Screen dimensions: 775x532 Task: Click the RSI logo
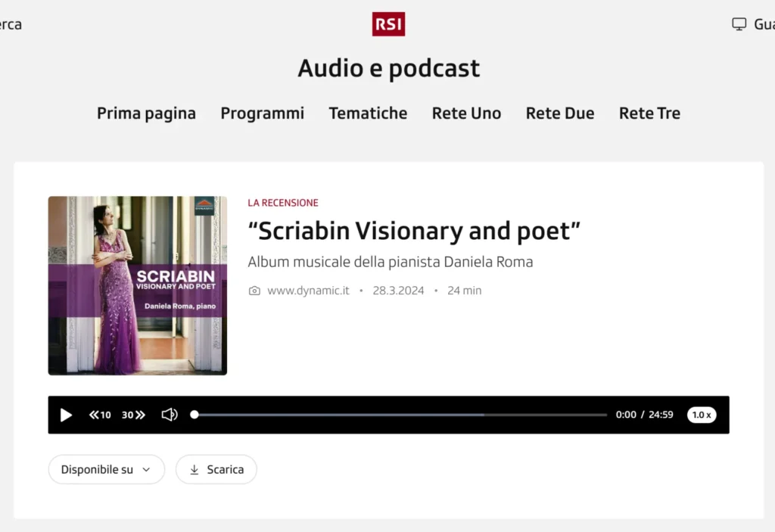tap(388, 24)
